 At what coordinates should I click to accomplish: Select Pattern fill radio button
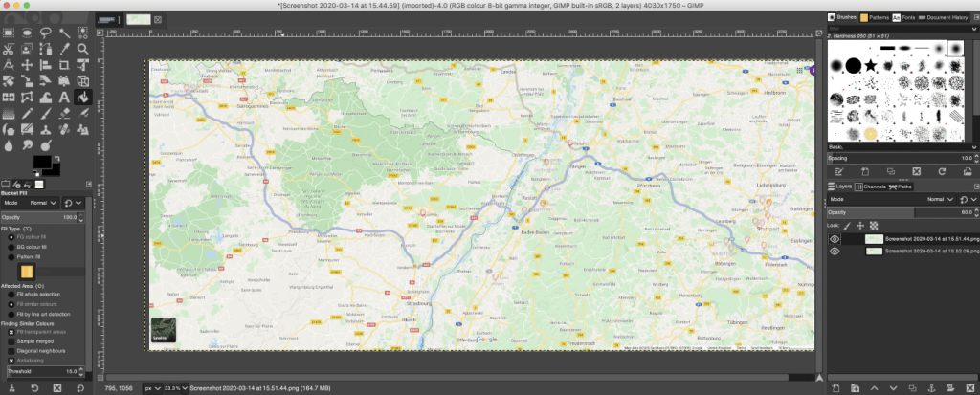click(x=11, y=257)
